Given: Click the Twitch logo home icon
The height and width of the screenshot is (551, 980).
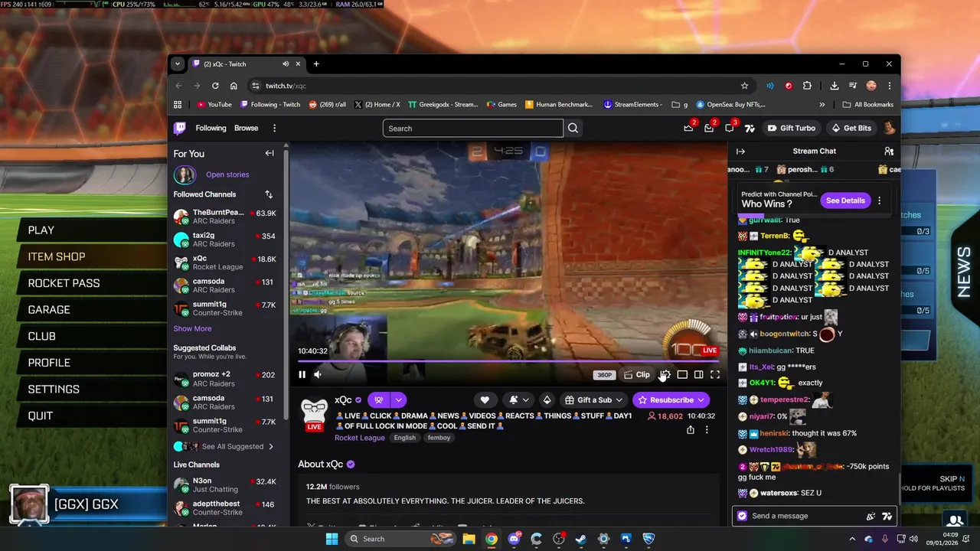Looking at the screenshot, I should pyautogui.click(x=179, y=128).
